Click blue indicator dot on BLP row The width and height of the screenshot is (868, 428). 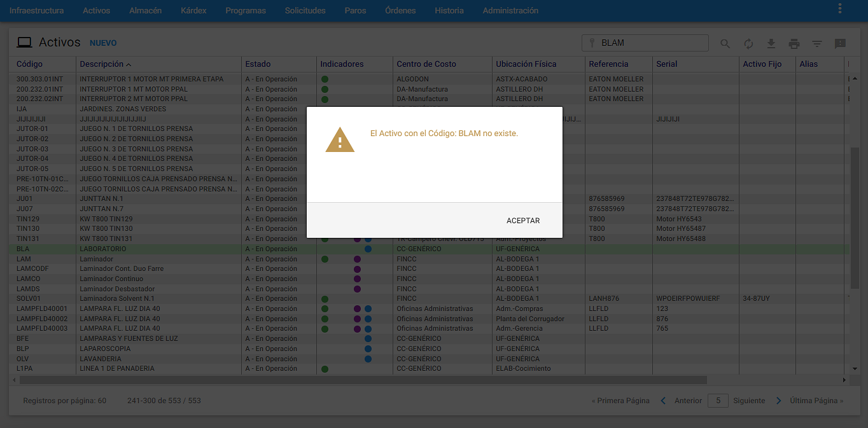368,349
